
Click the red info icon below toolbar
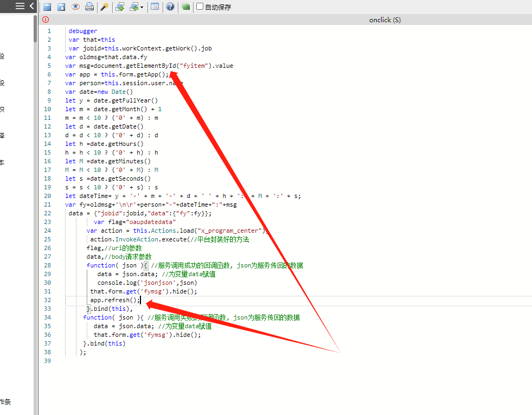(46, 20)
